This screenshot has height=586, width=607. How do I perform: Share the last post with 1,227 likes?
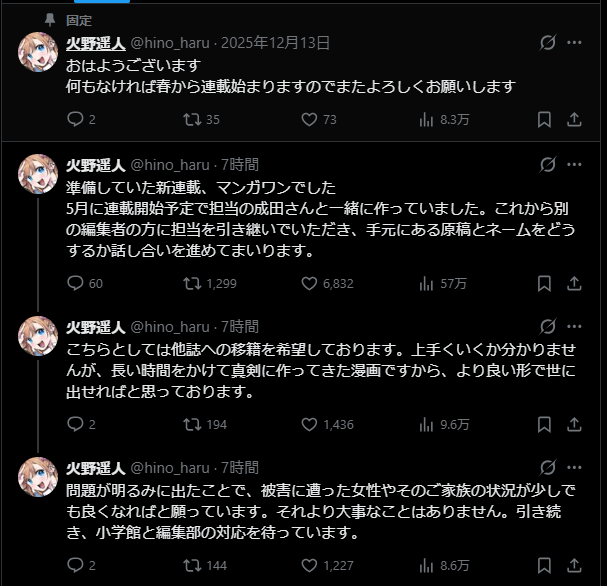point(574,565)
